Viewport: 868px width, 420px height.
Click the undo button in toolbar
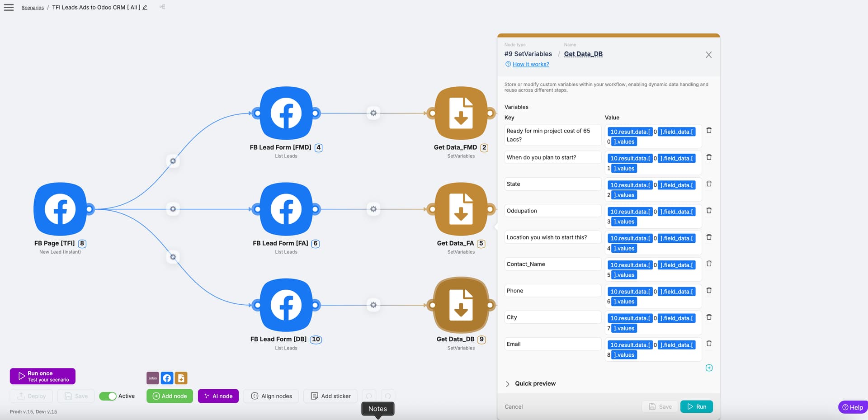(x=369, y=396)
